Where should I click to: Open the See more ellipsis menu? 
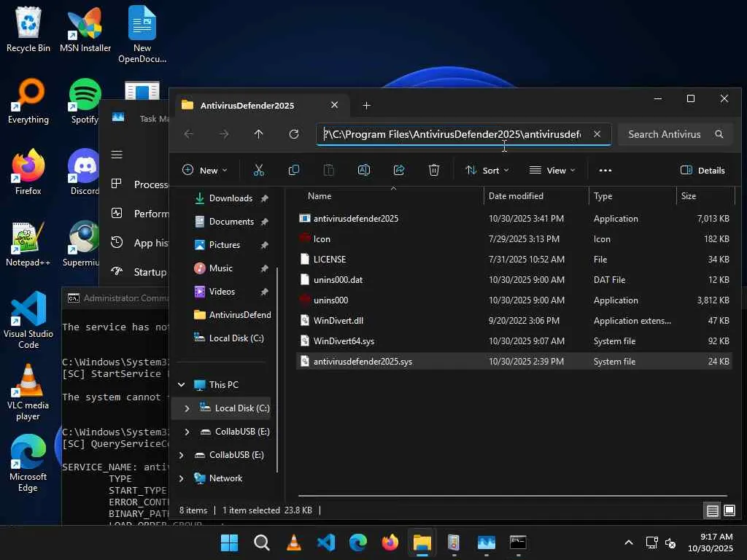(x=605, y=170)
